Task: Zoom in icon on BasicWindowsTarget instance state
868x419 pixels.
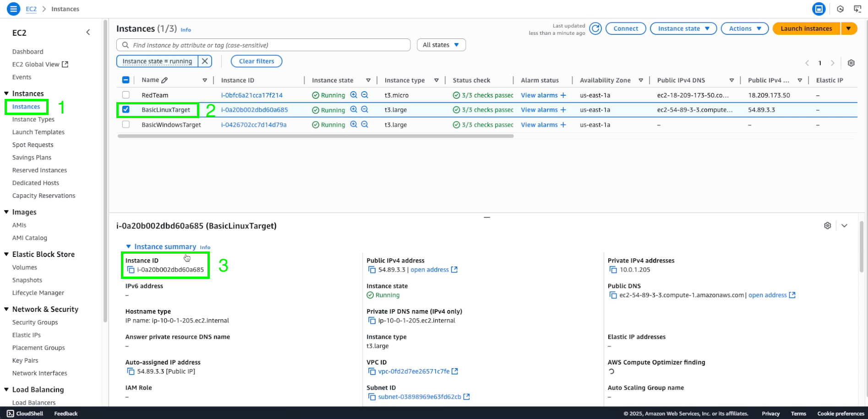Action: click(354, 124)
